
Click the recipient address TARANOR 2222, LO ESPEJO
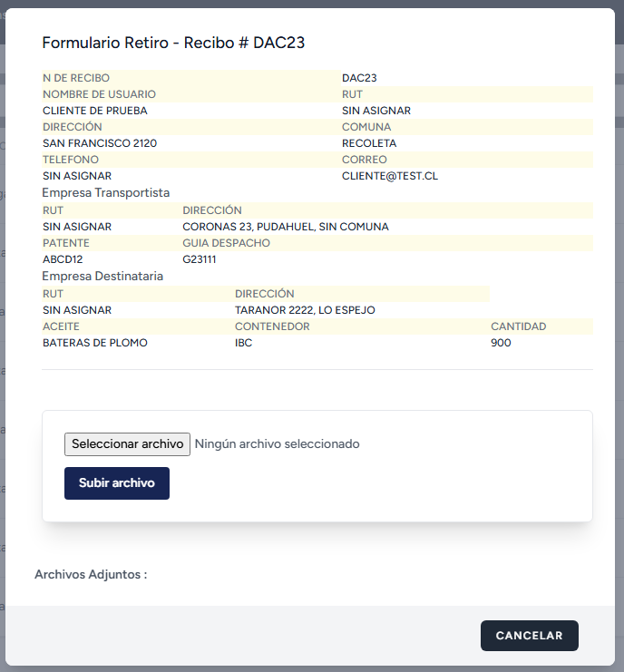pos(305,310)
